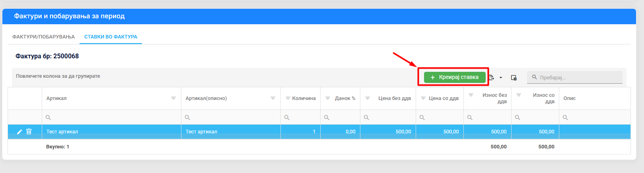Focus the Артикал column filter search box

[x=113, y=117]
